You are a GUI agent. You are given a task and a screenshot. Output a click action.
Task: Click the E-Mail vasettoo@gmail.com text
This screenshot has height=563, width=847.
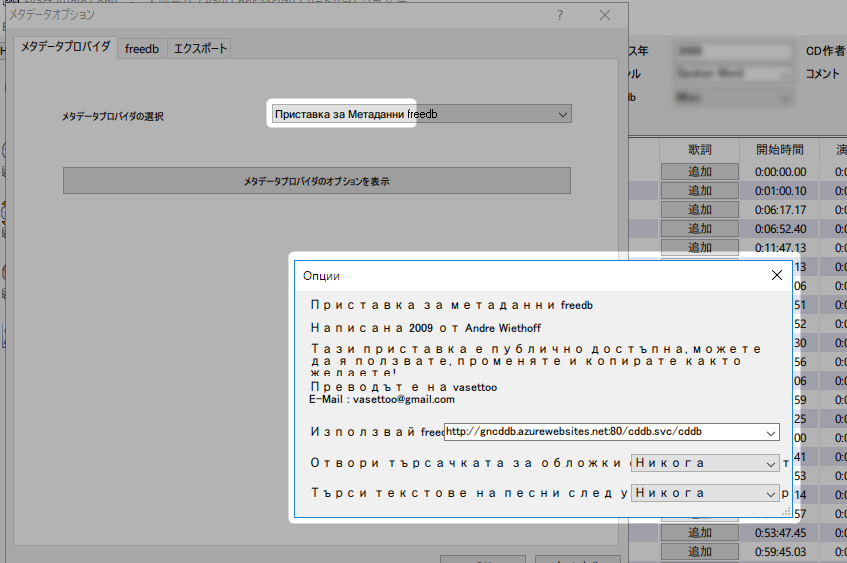(x=382, y=399)
